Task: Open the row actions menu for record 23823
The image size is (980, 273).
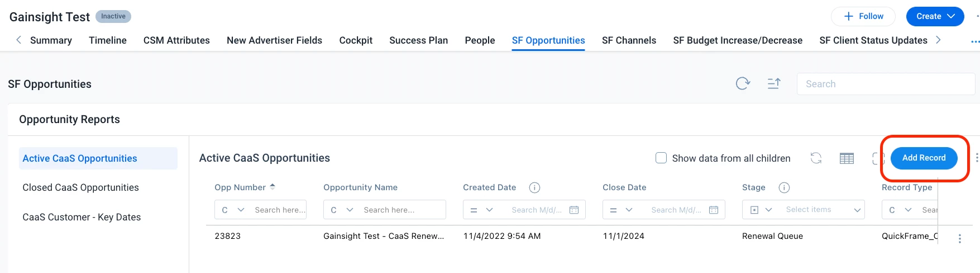Action: click(960, 238)
